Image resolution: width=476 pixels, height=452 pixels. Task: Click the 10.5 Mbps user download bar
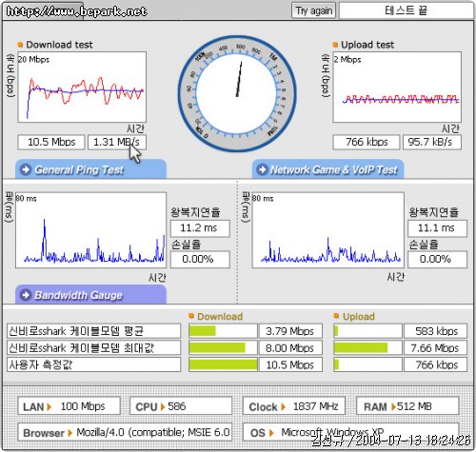223,364
